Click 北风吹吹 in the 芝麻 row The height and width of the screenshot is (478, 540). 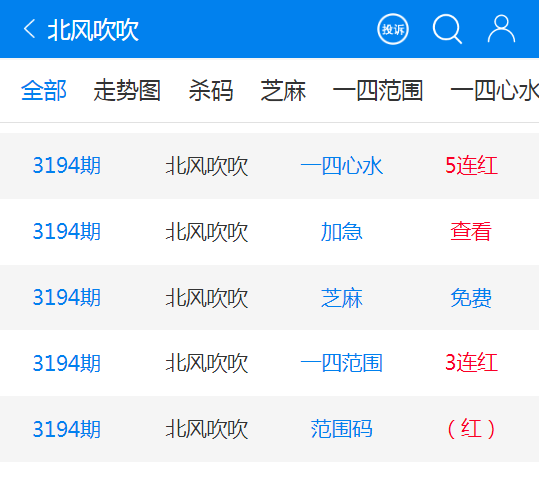coord(207,298)
